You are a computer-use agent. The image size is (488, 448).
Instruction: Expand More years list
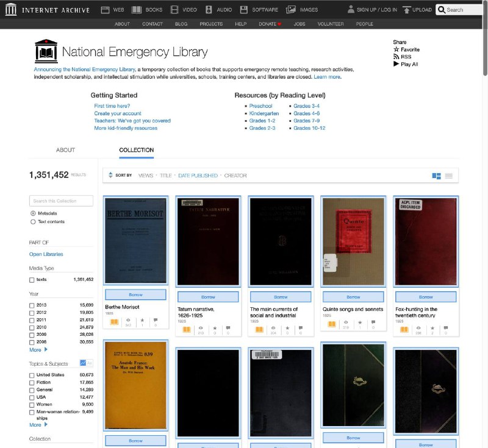[x=38, y=350]
